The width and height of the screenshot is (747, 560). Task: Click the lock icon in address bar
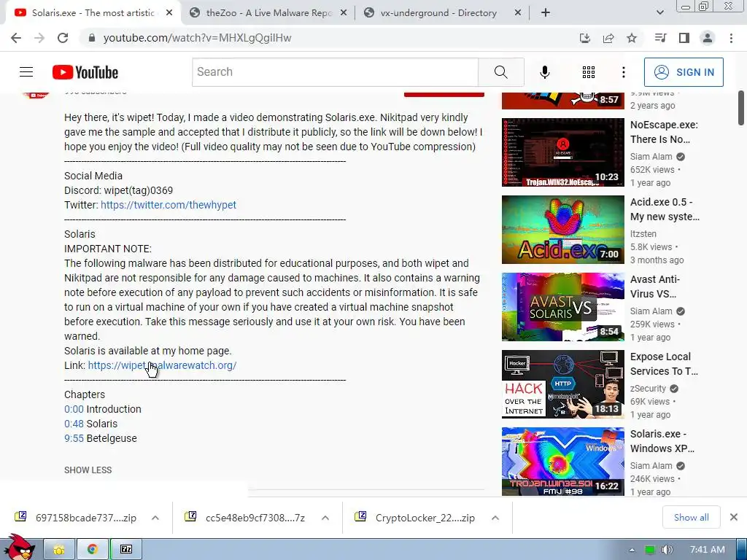(92, 38)
